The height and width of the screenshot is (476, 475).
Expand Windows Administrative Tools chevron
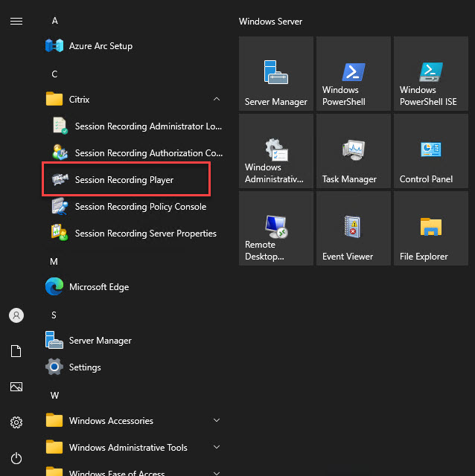217,447
